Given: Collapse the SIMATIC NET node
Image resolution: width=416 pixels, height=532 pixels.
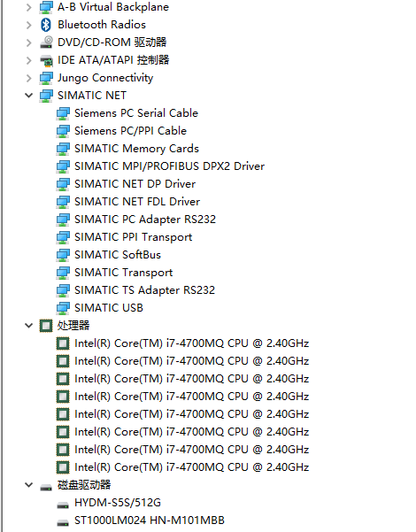Looking at the screenshot, I should click(29, 96).
